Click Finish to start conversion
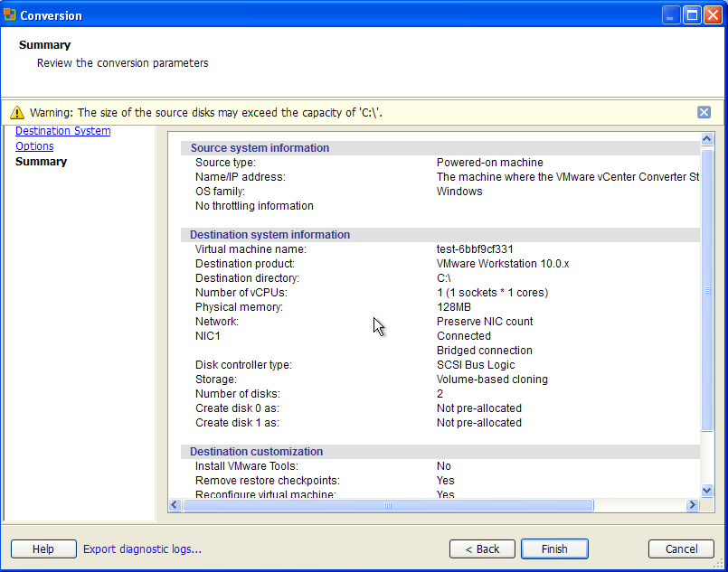 pyautogui.click(x=555, y=549)
